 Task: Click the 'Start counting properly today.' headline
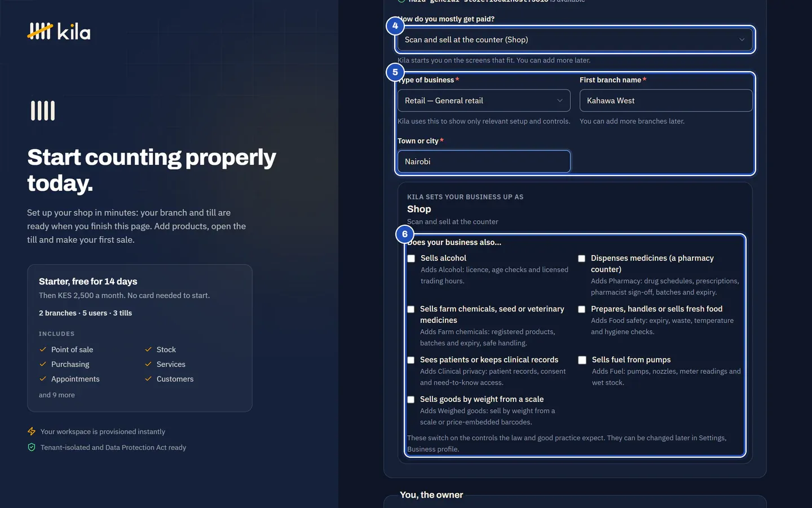point(152,170)
